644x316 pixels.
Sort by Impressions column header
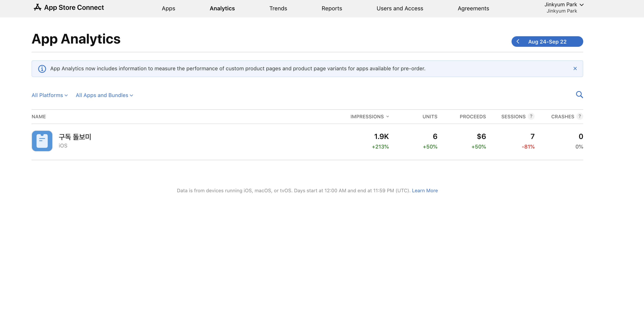[x=370, y=116]
